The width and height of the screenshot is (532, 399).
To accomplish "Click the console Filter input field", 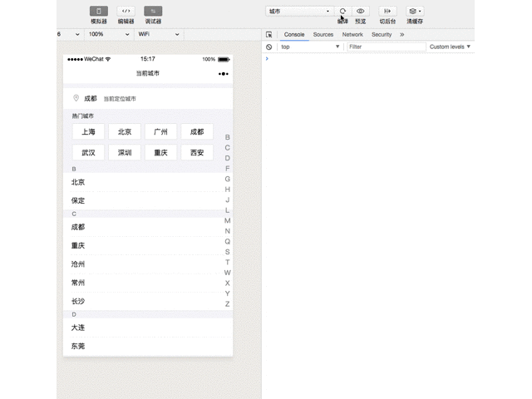I will pyautogui.click(x=385, y=47).
